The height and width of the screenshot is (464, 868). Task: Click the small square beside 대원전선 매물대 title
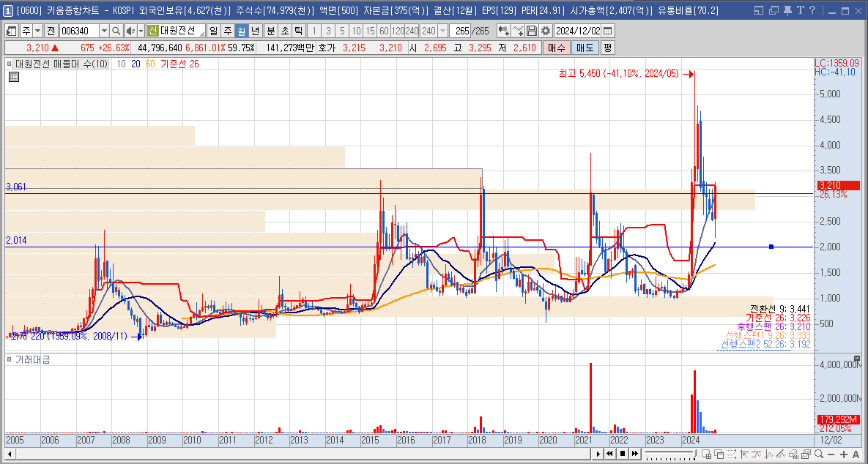10,64
